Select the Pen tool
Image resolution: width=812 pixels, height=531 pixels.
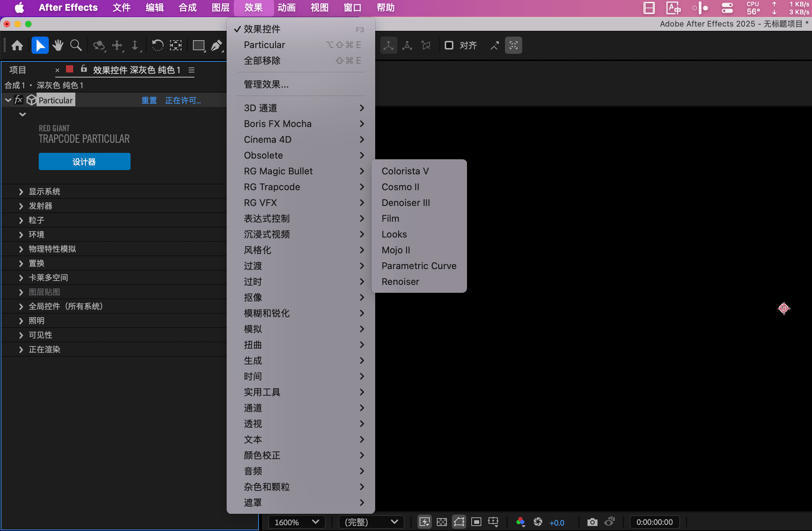tap(216, 46)
